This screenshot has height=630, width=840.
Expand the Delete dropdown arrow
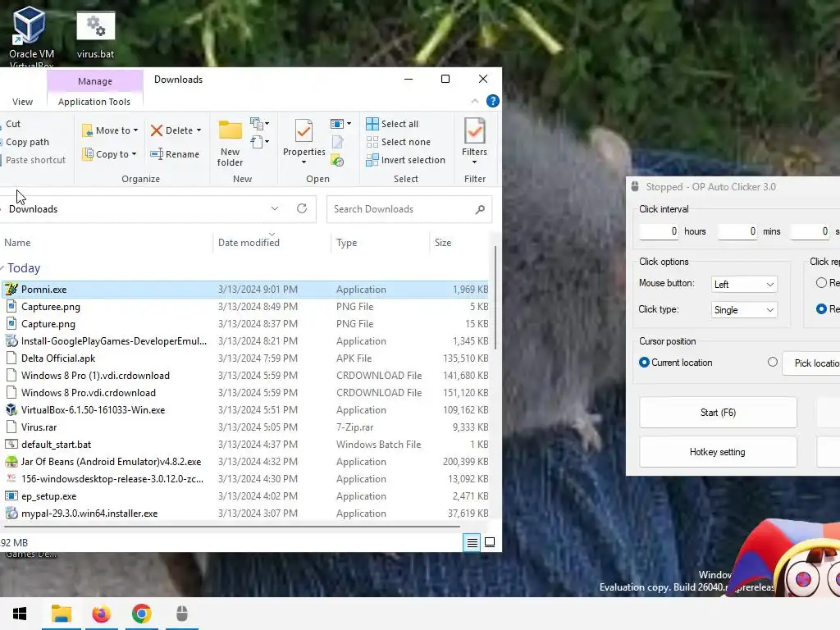(x=199, y=130)
